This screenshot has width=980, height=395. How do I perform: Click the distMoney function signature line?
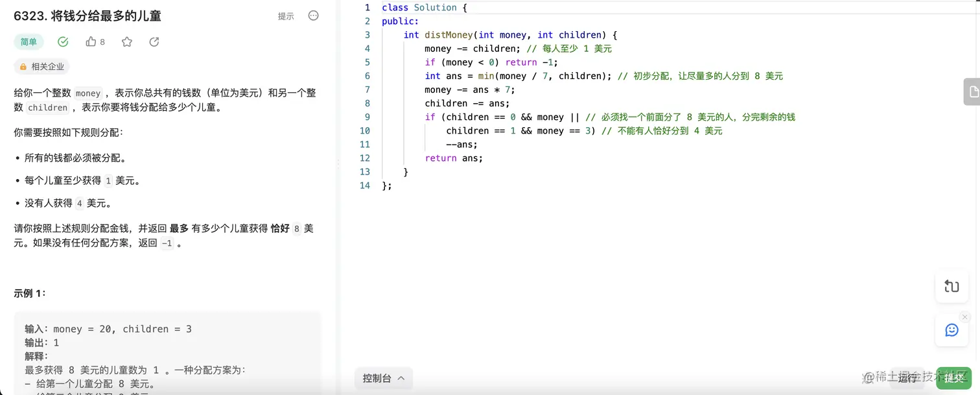(511, 35)
